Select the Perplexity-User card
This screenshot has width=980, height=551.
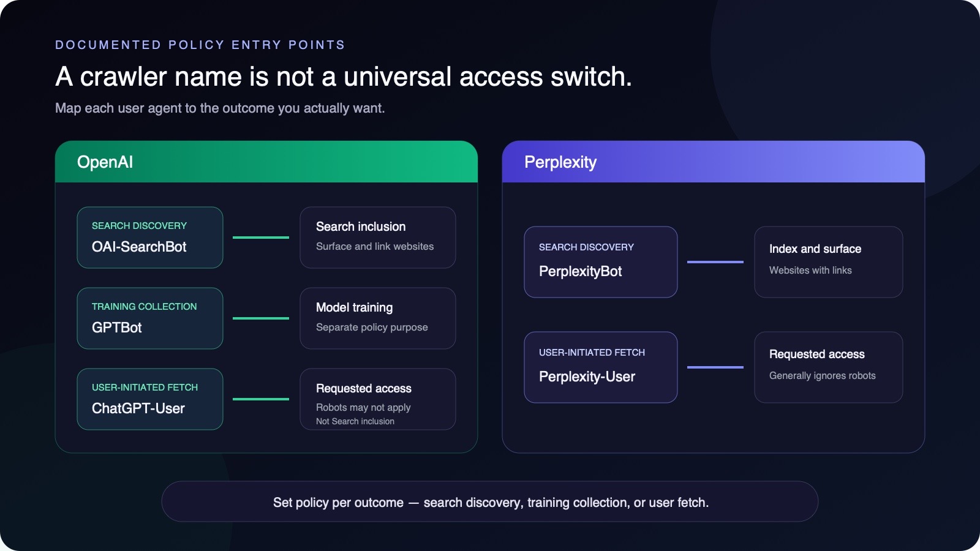pyautogui.click(x=601, y=367)
